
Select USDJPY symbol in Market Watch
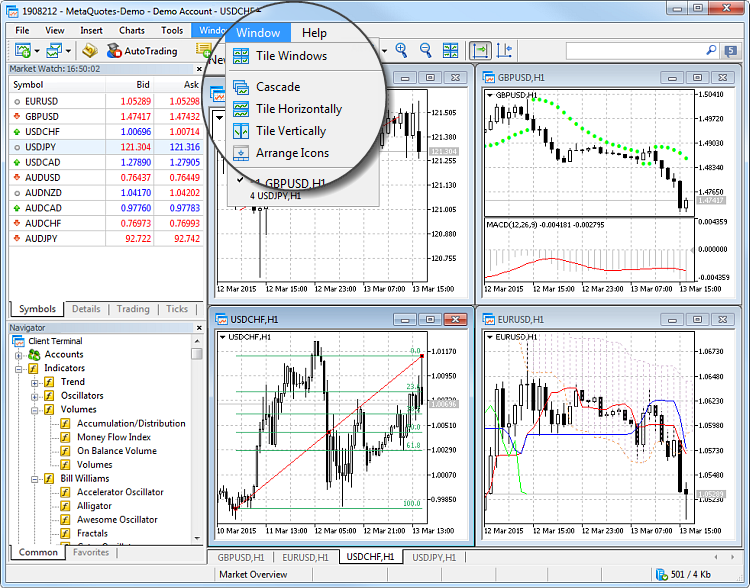[40, 147]
